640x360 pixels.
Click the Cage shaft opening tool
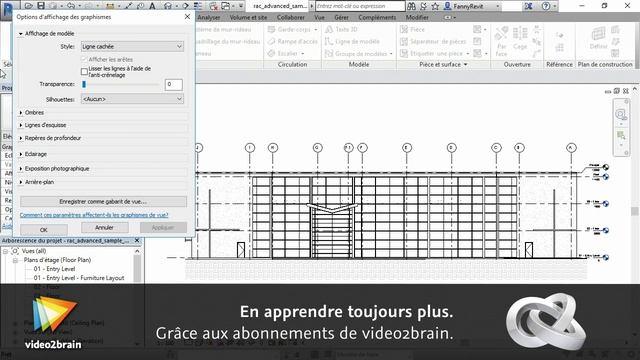coord(520,38)
